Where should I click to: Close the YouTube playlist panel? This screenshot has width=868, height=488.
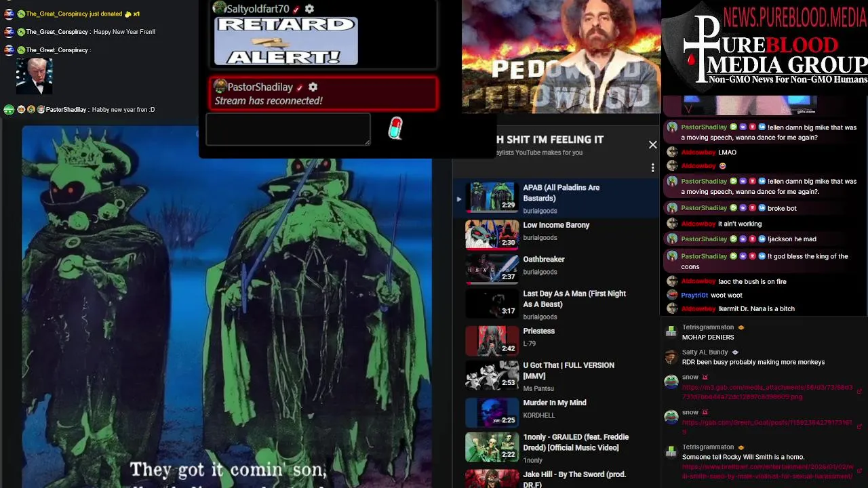point(652,144)
